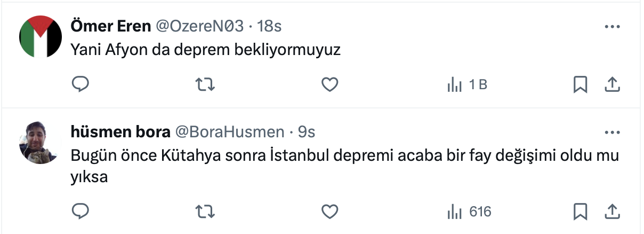
Task: Reply to hüsmen bora's tweet
Action: (x=80, y=212)
